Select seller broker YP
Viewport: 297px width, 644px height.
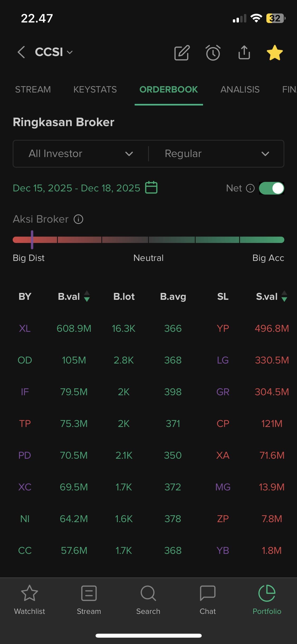223,328
